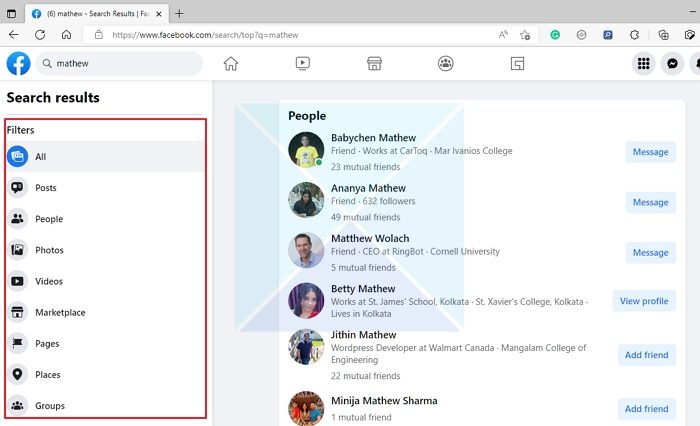Click the Read aloud icon in address bar

[x=503, y=35]
